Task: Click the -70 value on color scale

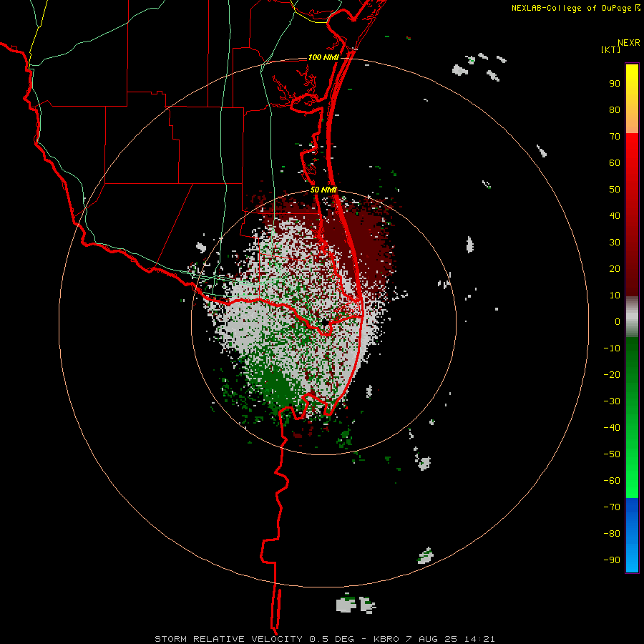Action: click(x=612, y=507)
